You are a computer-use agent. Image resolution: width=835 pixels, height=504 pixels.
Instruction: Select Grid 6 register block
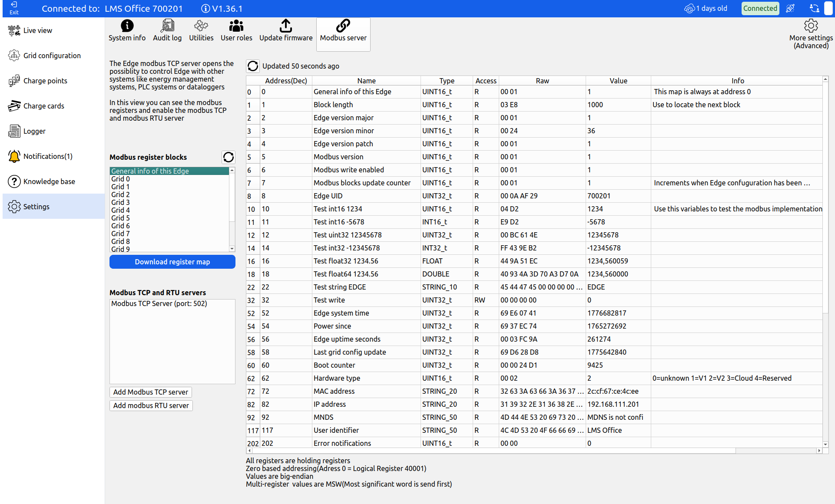pos(169,226)
